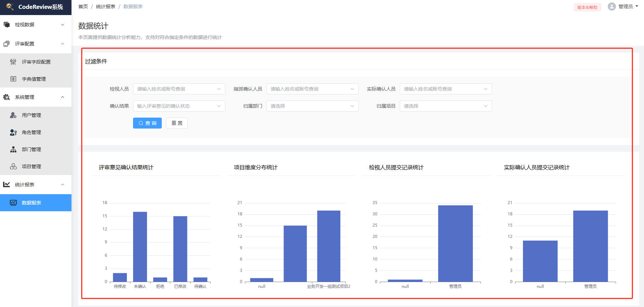Click the 评审字段配置 sliders icon
This screenshot has height=307, width=644.
point(13,62)
